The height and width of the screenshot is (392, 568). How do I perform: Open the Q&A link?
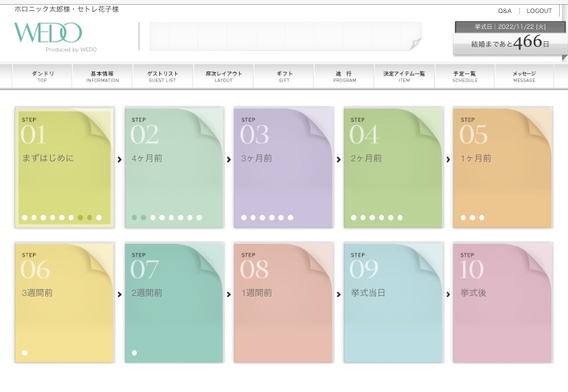[505, 11]
